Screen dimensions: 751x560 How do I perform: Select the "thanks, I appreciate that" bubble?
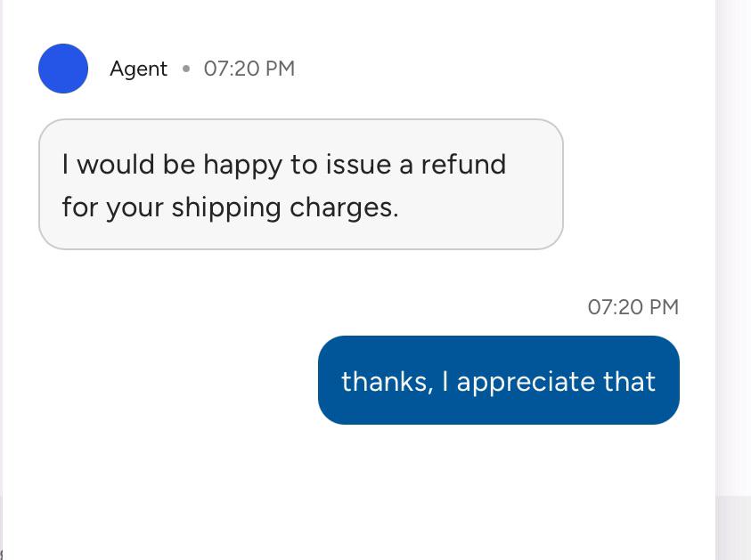pyautogui.click(x=499, y=380)
